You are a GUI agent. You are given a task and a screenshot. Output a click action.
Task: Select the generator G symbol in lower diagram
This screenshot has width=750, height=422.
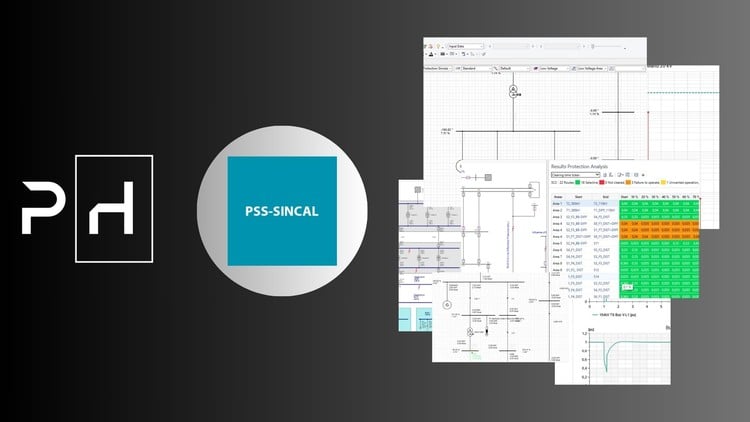(447, 305)
